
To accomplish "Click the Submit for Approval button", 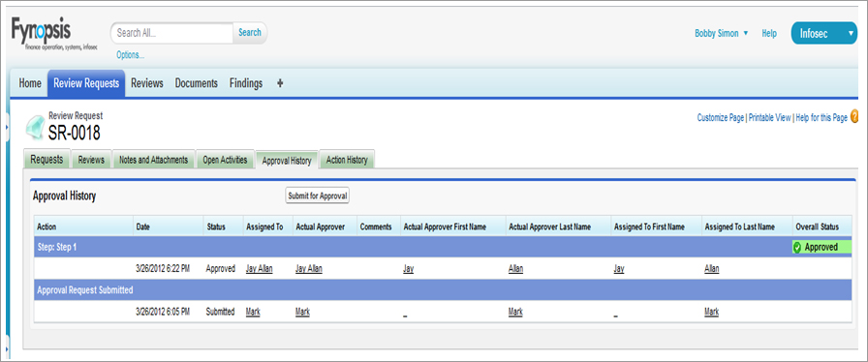I will [317, 196].
